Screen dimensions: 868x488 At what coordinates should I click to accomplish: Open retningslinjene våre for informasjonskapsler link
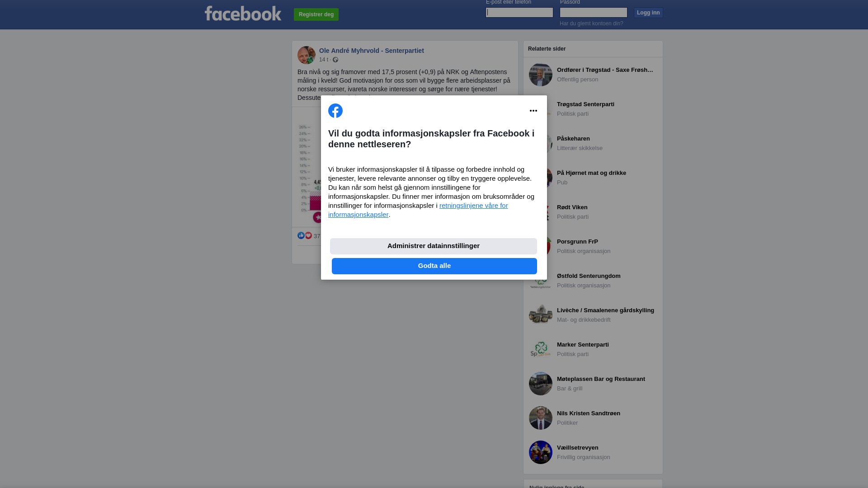coord(418,210)
